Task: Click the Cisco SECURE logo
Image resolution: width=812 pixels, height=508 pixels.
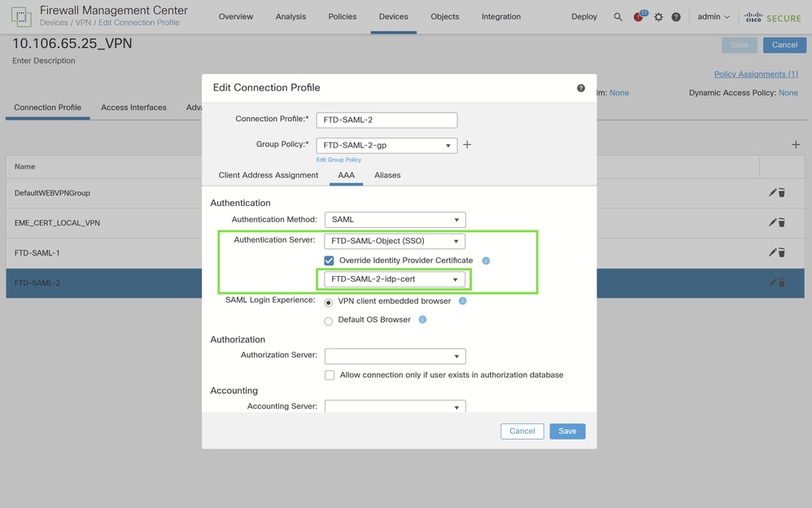Action: pos(773,18)
